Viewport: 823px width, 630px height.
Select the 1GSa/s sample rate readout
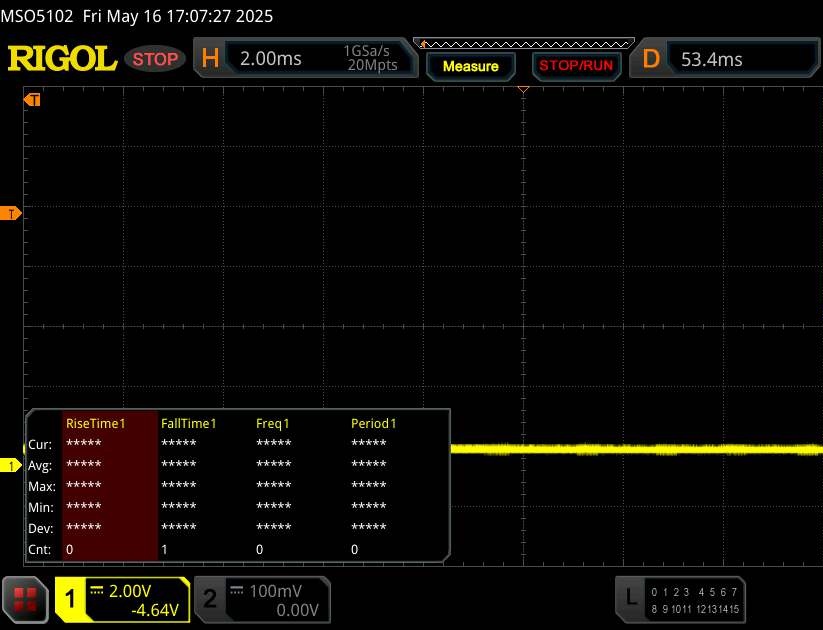pos(366,51)
